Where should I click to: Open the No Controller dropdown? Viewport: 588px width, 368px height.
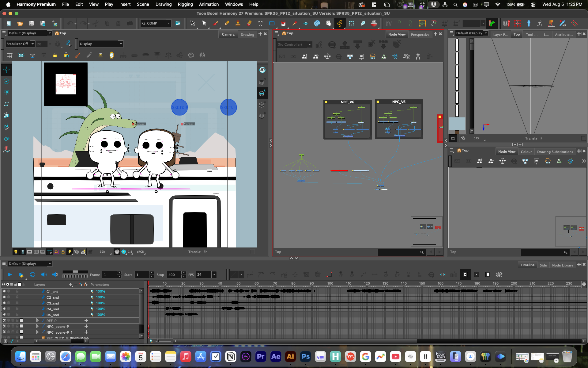pyautogui.click(x=310, y=44)
